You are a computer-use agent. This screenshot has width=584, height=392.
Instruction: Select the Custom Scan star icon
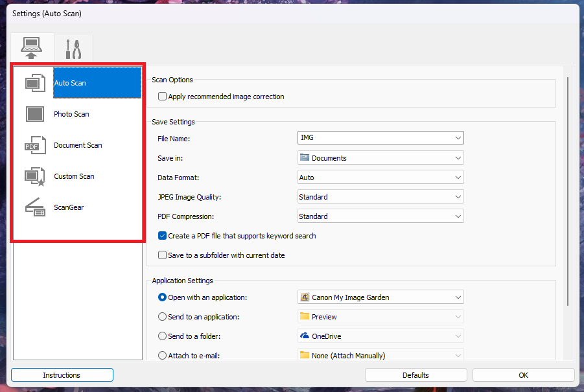(x=35, y=176)
